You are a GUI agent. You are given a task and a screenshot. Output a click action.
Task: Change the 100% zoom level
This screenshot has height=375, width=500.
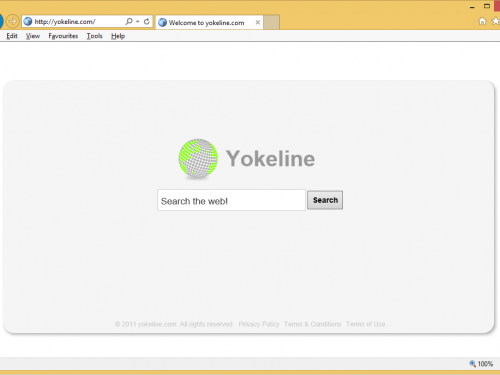481,364
